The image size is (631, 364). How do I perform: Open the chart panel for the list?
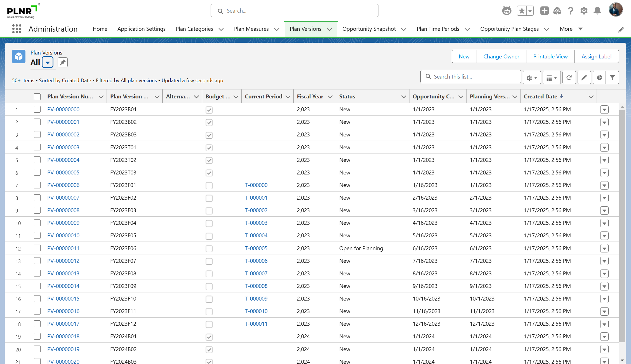click(x=599, y=78)
